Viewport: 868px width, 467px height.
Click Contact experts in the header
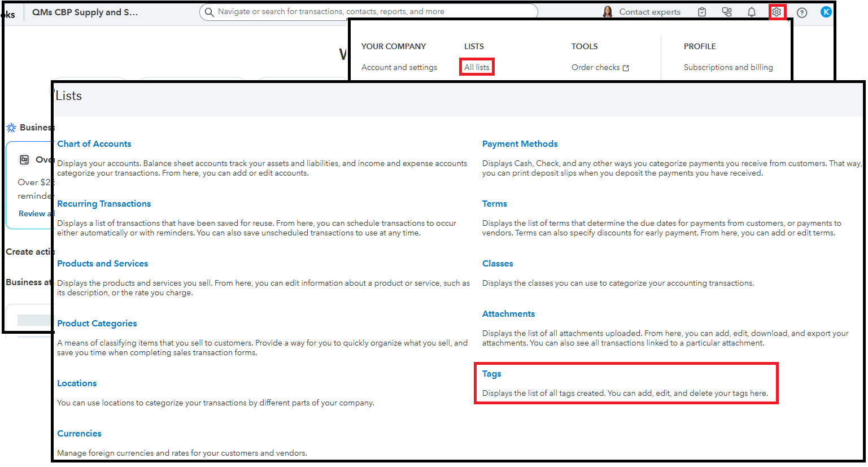[x=649, y=12]
